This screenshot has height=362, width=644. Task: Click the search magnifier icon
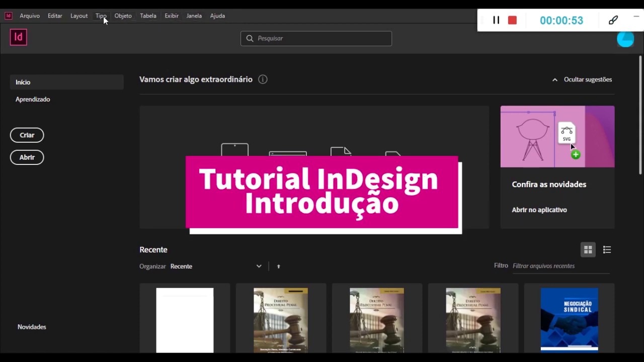(250, 38)
